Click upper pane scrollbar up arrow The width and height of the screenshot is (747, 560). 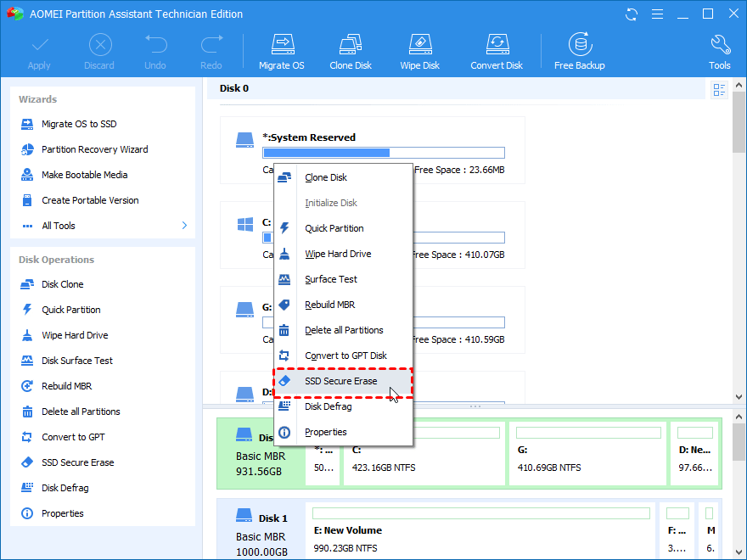coord(739,85)
